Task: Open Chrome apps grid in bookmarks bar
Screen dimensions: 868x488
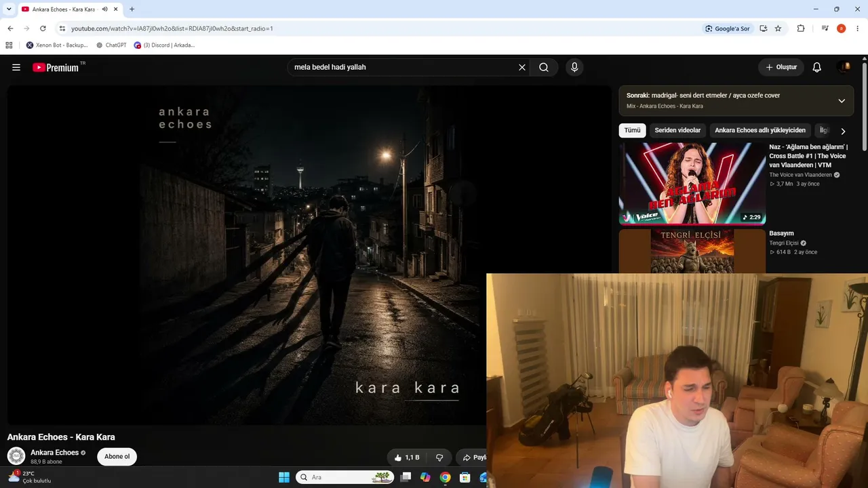Action: coord(9,45)
